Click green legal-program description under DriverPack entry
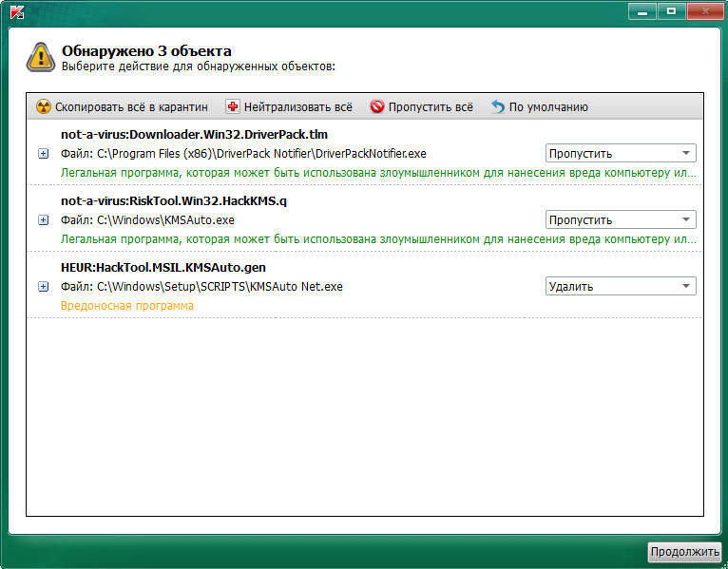 [378, 173]
